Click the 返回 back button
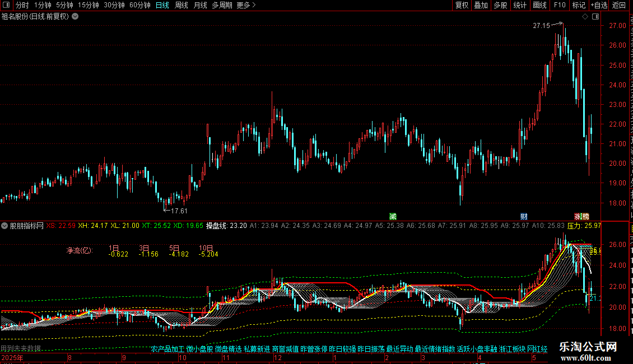The image size is (633, 364). click(619, 5)
